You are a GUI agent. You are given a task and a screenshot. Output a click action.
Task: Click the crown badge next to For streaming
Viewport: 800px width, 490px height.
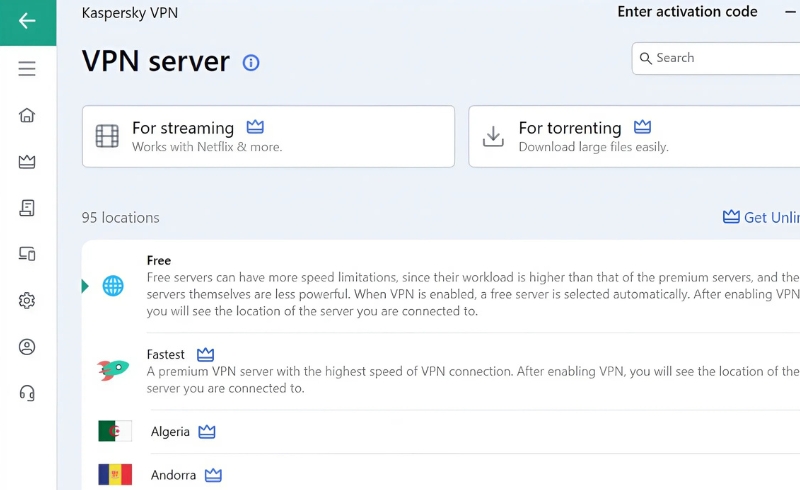click(255, 127)
